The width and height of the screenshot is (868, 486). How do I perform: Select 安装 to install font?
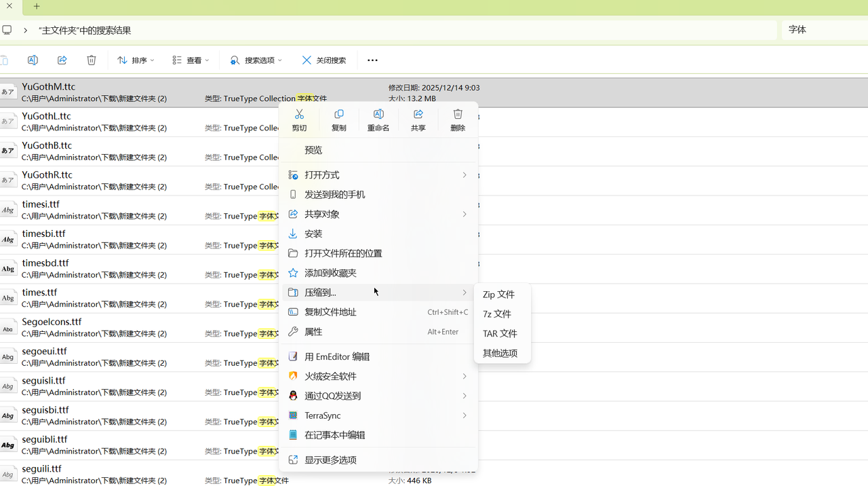coord(378,233)
